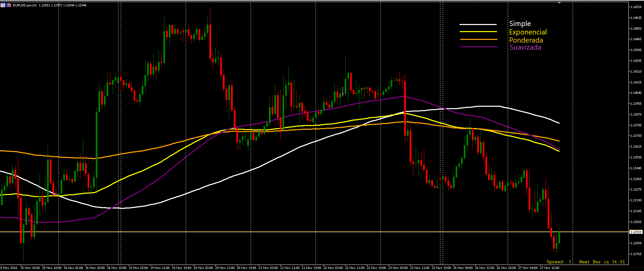Click the EURUSD.pro,H1 chart title
Screen dimensions: 644x271
pyautogui.click(x=25, y=5)
